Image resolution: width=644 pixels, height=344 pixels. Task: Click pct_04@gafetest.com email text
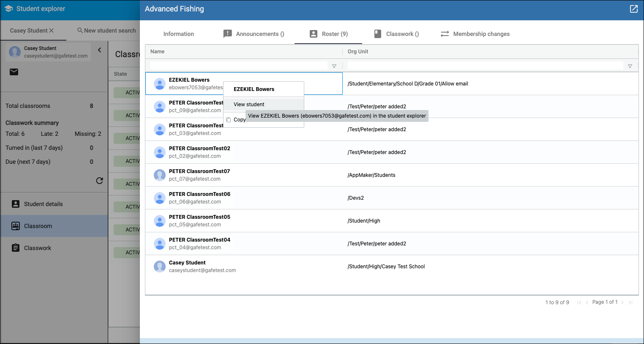coord(195,248)
